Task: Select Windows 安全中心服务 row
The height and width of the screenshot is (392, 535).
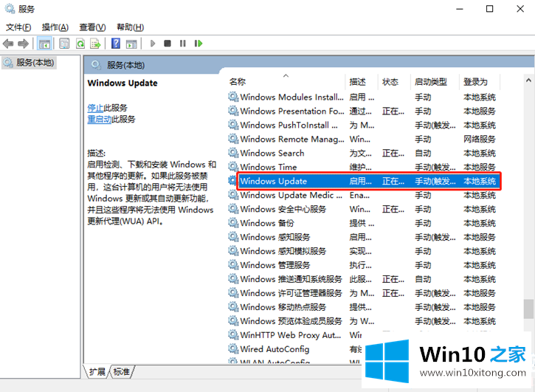Action: tap(363, 209)
